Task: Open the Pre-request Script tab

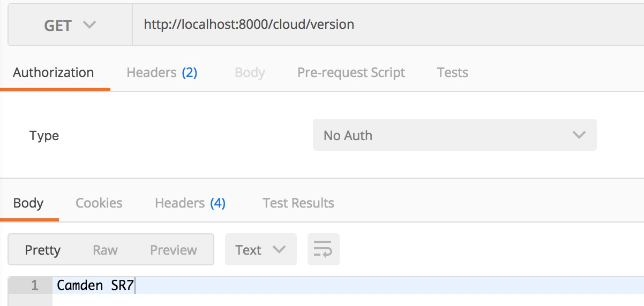Action: [x=351, y=73]
